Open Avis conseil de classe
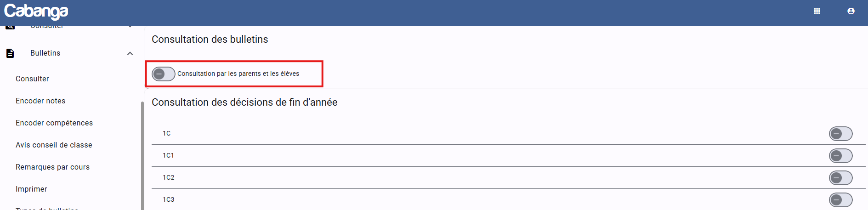Screen dimensions: 868x210 coord(54,145)
